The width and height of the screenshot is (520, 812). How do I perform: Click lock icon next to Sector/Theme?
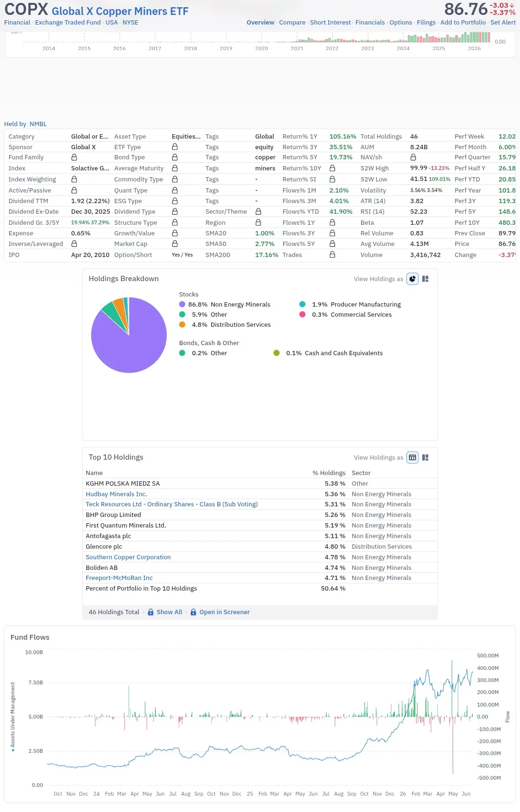(258, 211)
